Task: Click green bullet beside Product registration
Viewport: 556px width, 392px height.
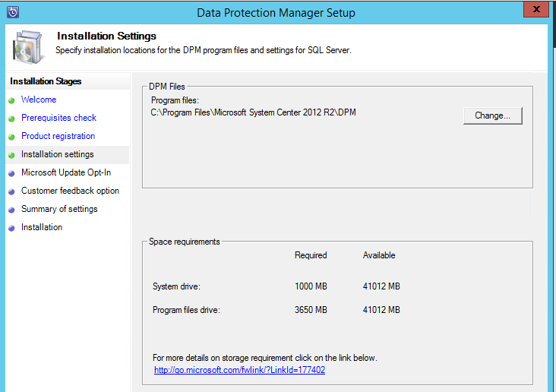Action: tap(11, 137)
